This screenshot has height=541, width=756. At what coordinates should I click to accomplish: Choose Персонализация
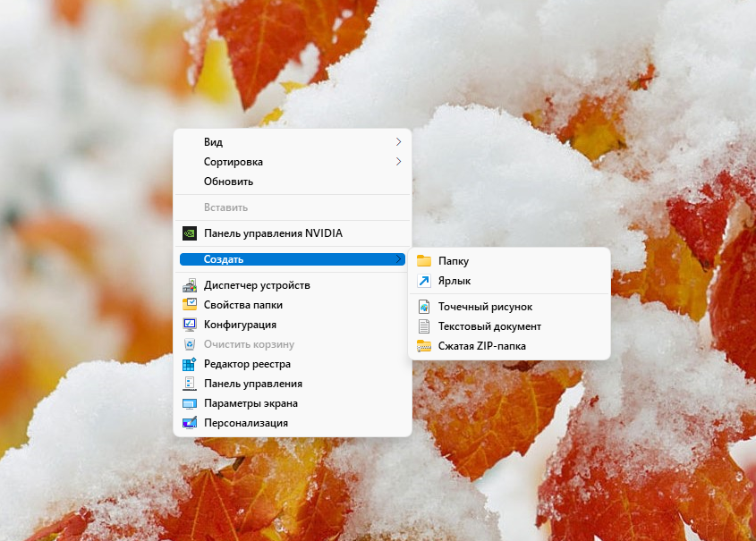tap(293, 423)
